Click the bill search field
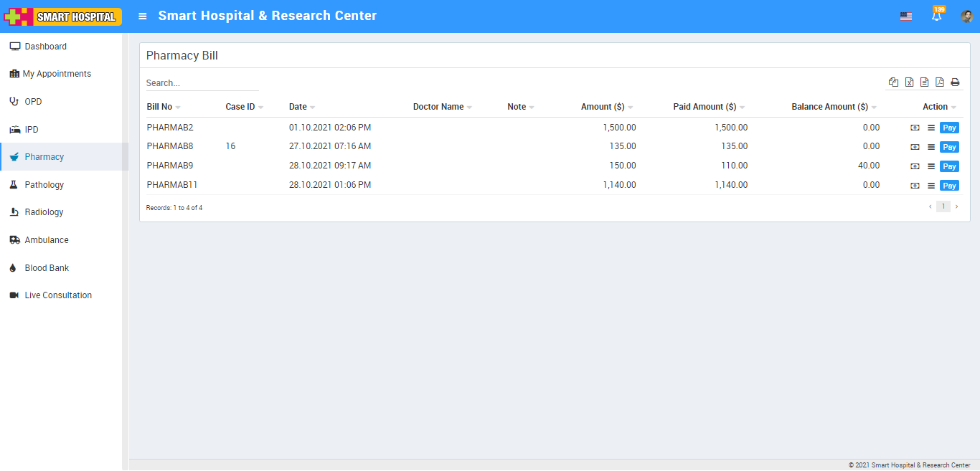The width and height of the screenshot is (980, 471). coord(202,83)
